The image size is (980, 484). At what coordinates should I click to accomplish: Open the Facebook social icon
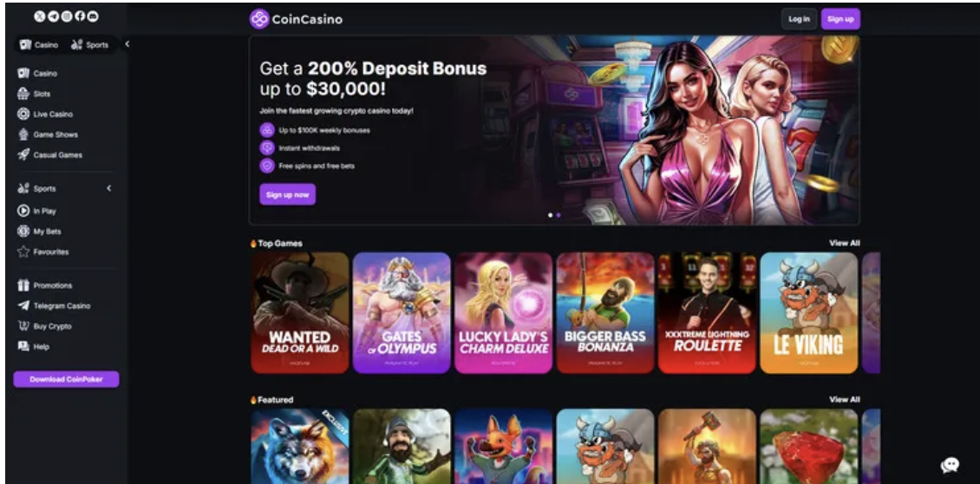coord(80,16)
